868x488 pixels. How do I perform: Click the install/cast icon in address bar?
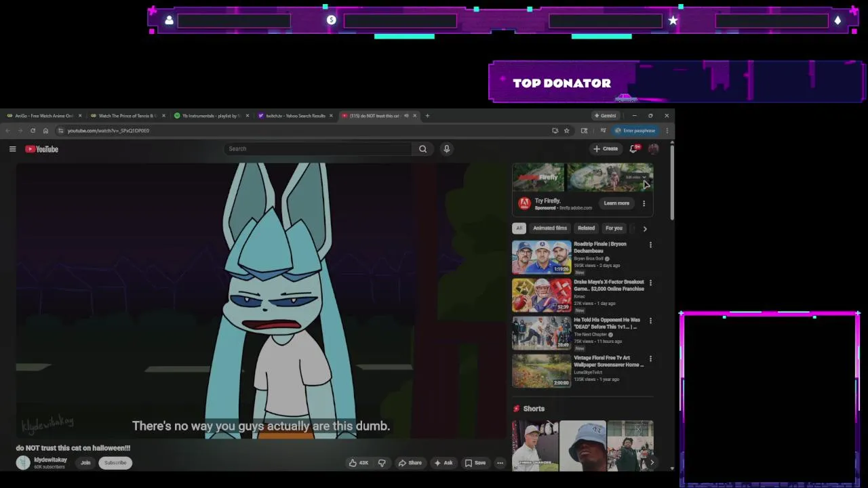[555, 131]
